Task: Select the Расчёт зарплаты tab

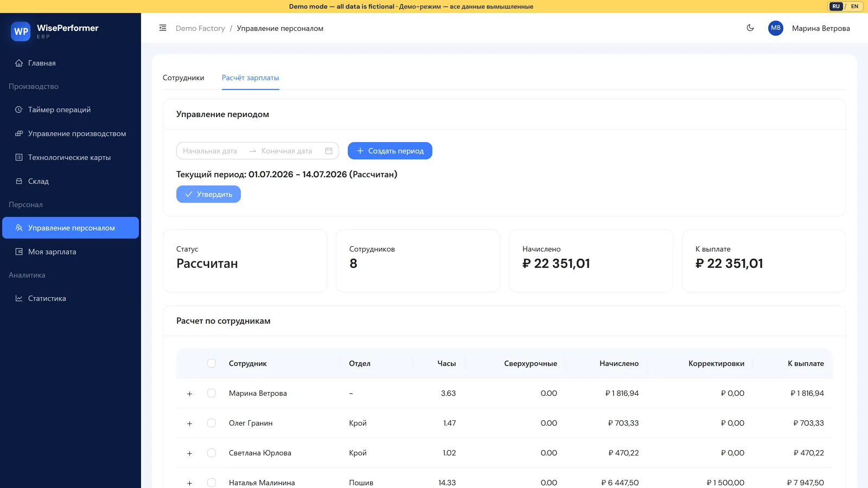Action: 251,78
